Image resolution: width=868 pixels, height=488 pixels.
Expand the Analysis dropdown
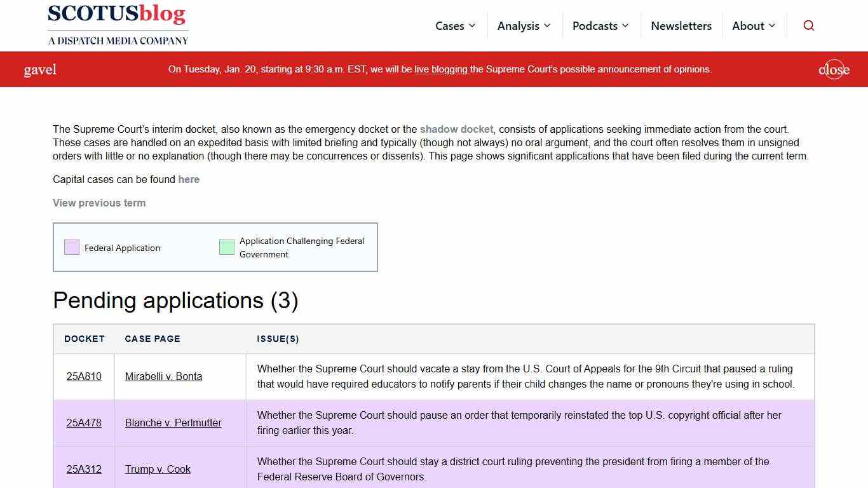point(524,25)
